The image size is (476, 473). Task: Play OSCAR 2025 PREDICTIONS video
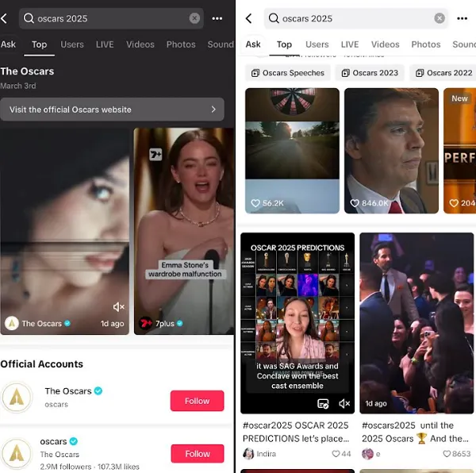click(x=297, y=323)
